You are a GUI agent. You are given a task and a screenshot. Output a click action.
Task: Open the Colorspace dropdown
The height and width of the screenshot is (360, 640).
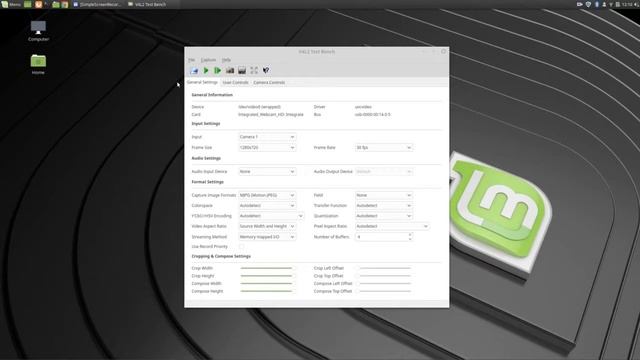[x=267, y=206]
